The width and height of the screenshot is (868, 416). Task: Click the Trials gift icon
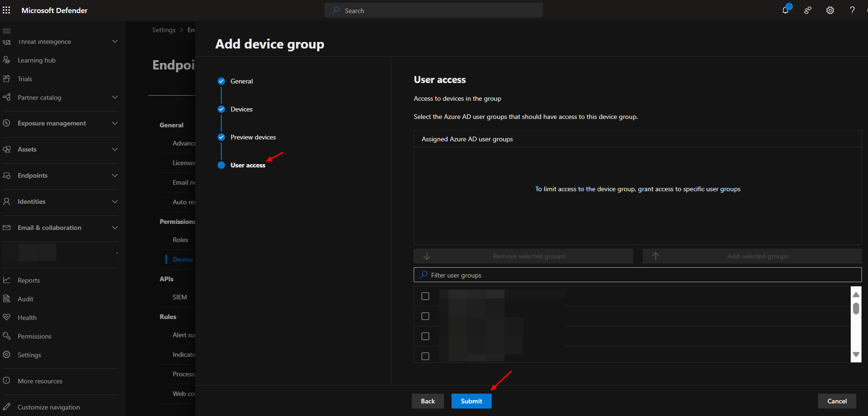7,79
